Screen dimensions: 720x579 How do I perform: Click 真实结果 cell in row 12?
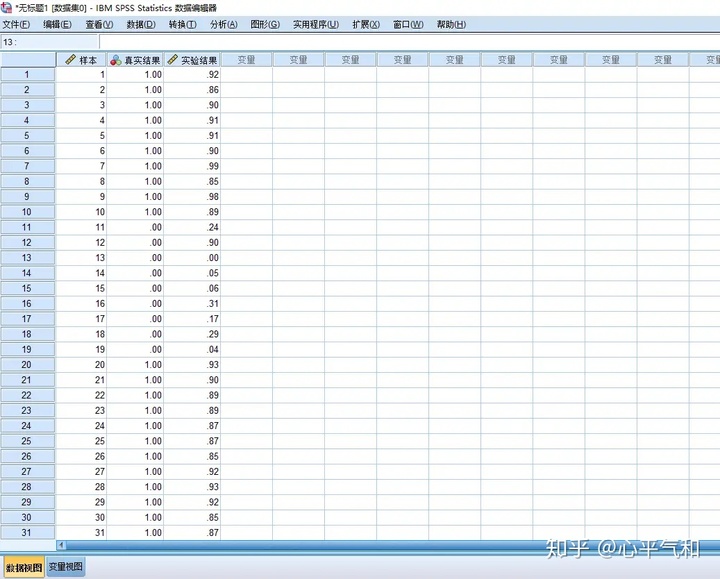click(x=135, y=242)
